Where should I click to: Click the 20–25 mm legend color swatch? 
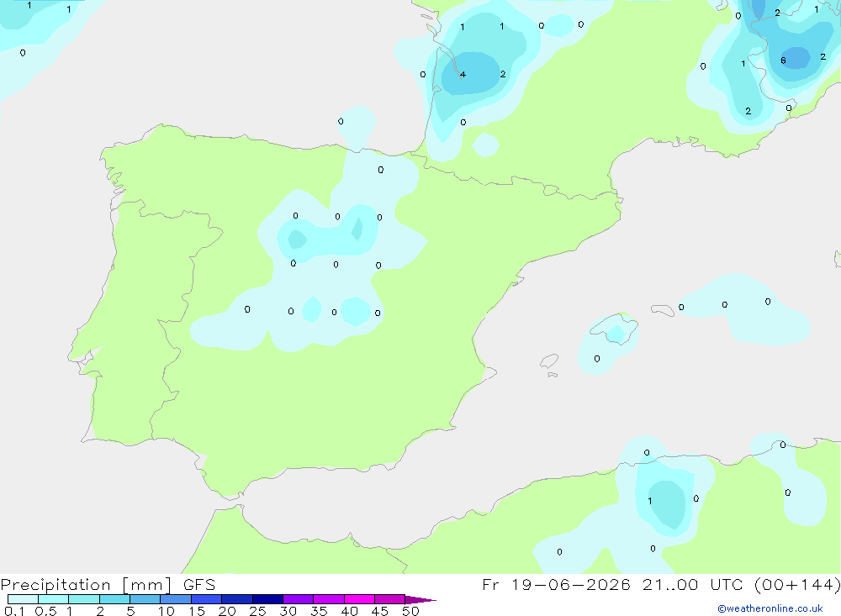click(x=236, y=599)
